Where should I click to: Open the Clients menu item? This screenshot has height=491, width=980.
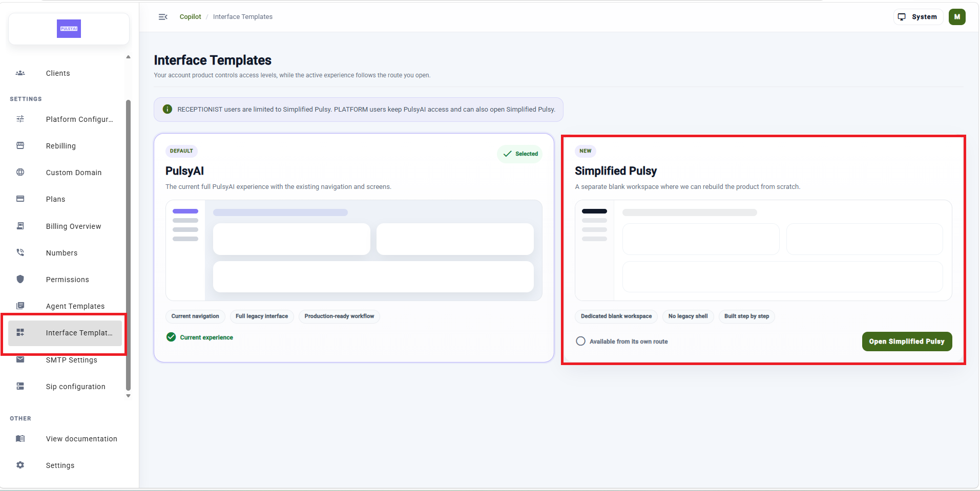(65, 73)
